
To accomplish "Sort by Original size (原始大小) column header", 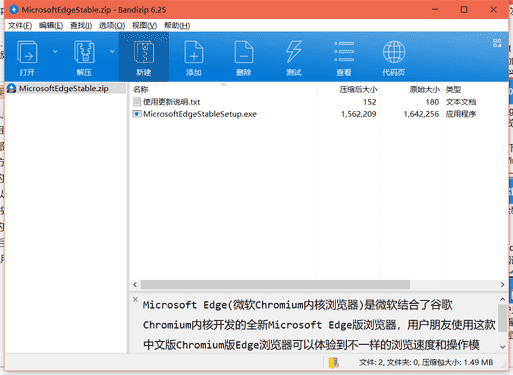I will tap(425, 89).
